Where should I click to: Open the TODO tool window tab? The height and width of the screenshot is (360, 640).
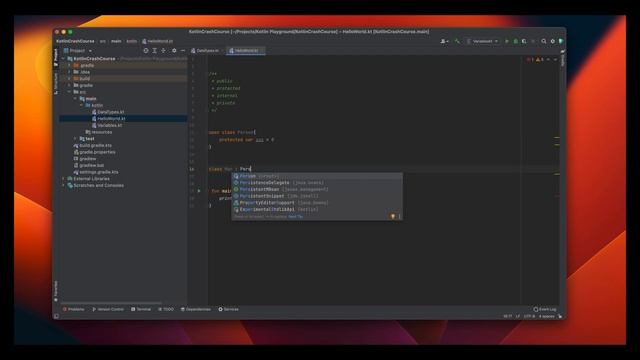pyautogui.click(x=166, y=309)
